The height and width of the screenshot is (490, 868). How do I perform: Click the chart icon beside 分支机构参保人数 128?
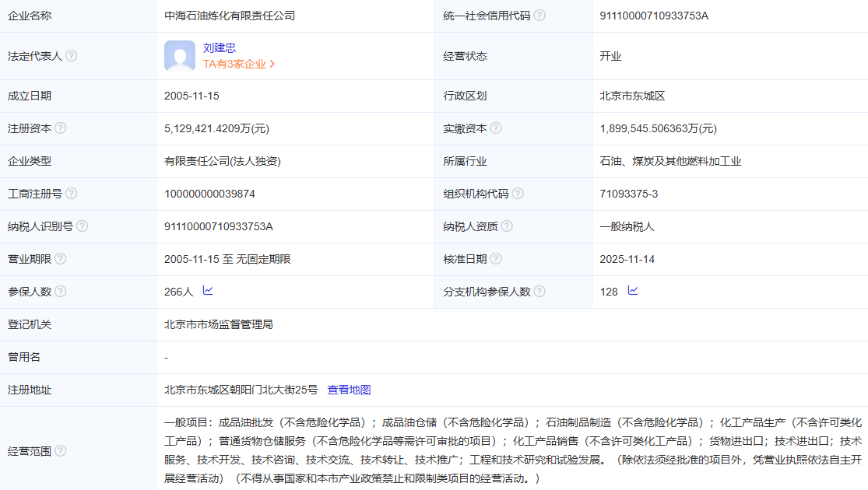[x=632, y=291]
